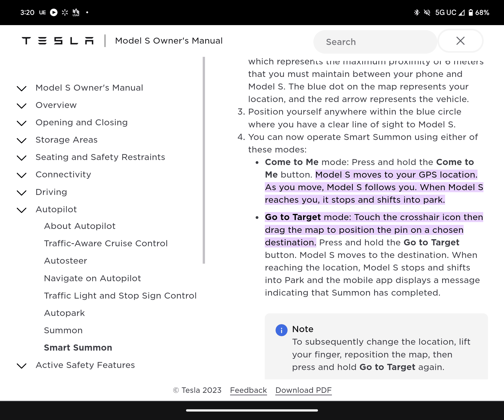Tap the media play notification icon

click(54, 12)
